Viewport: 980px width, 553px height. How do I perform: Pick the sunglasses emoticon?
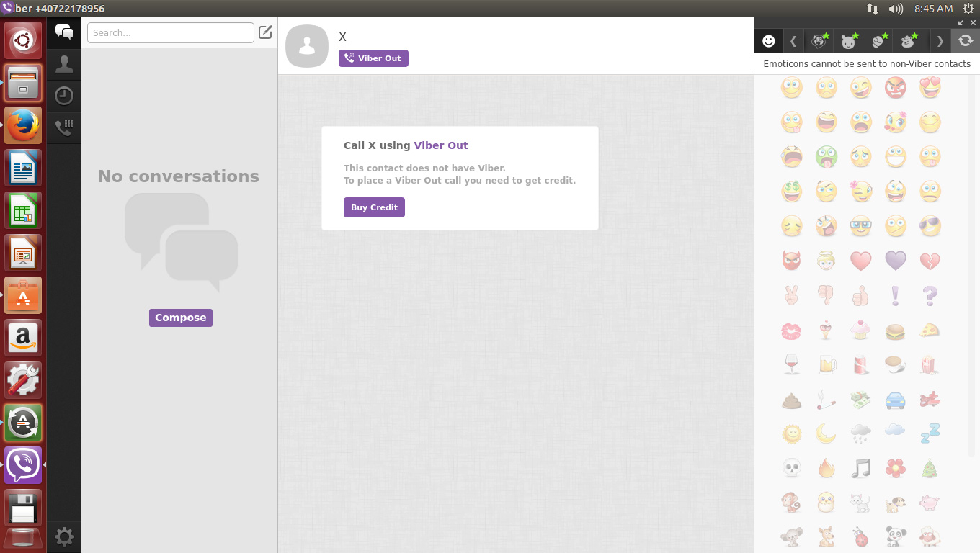[930, 226]
